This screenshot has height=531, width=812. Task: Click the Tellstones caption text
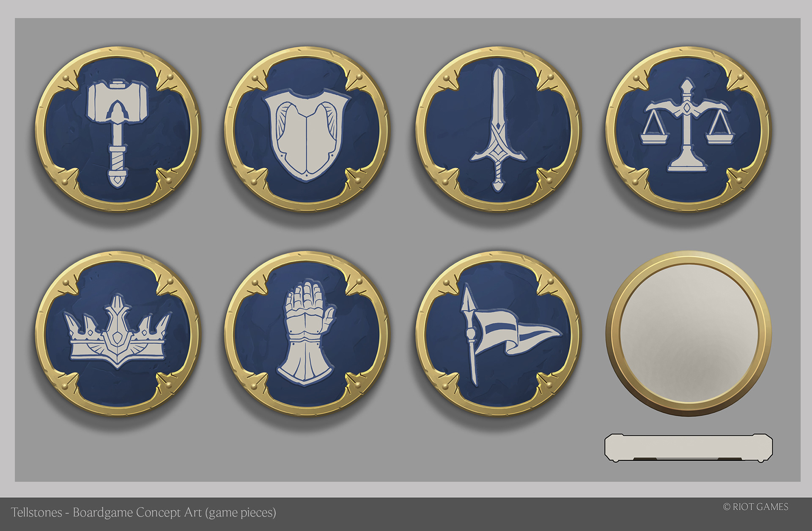143,512
